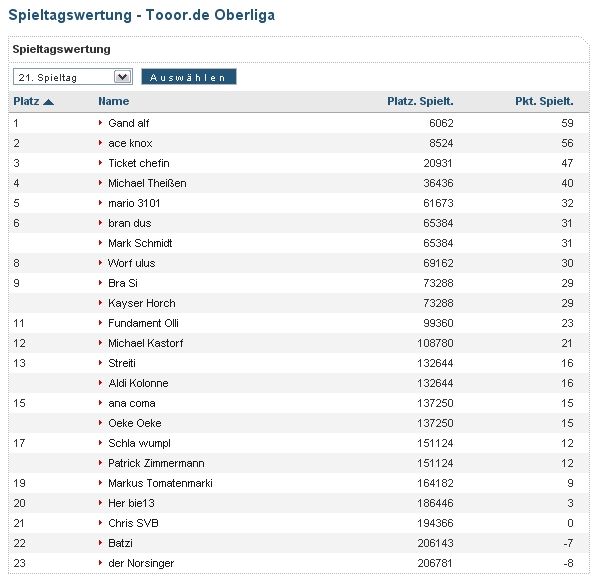
Task: Click red arrow beside Chris SVB
Action: click(x=100, y=522)
